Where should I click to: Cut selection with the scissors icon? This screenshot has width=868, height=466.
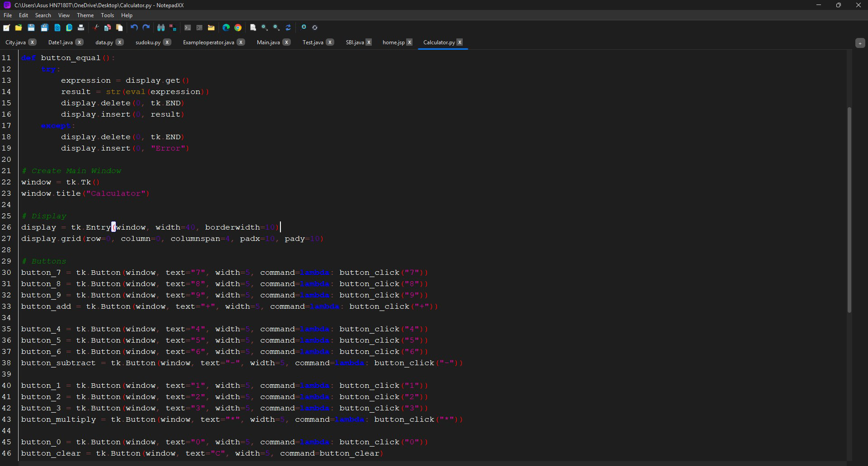point(96,28)
